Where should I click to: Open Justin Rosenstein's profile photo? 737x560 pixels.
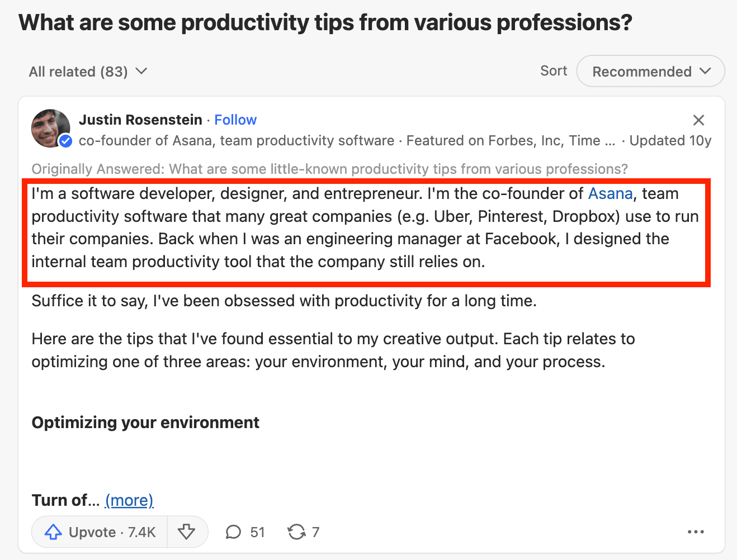point(49,127)
